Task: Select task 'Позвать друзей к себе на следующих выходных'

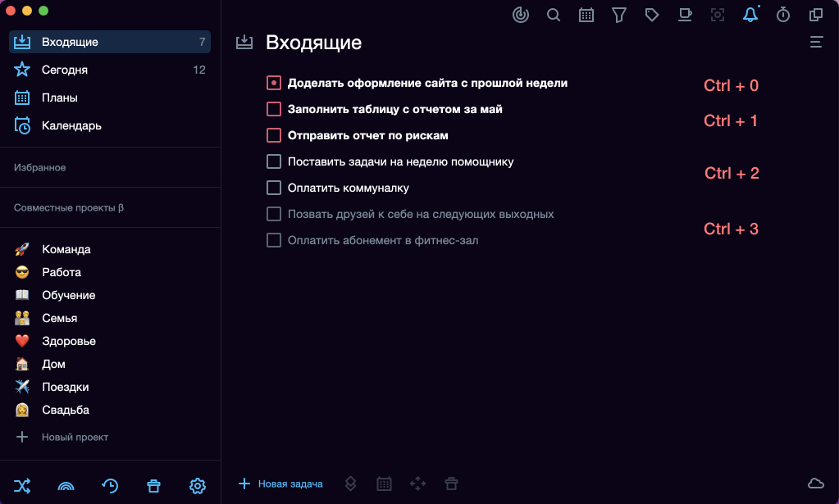Action: tap(421, 214)
